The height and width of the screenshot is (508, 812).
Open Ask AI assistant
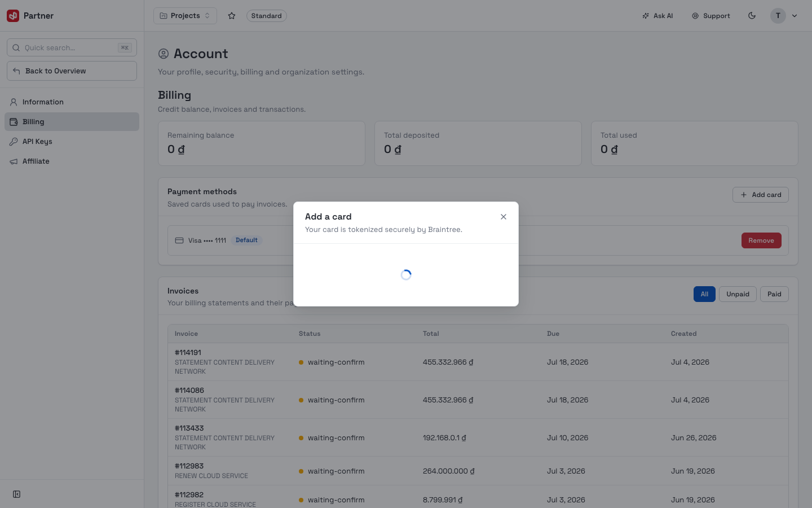(x=657, y=16)
